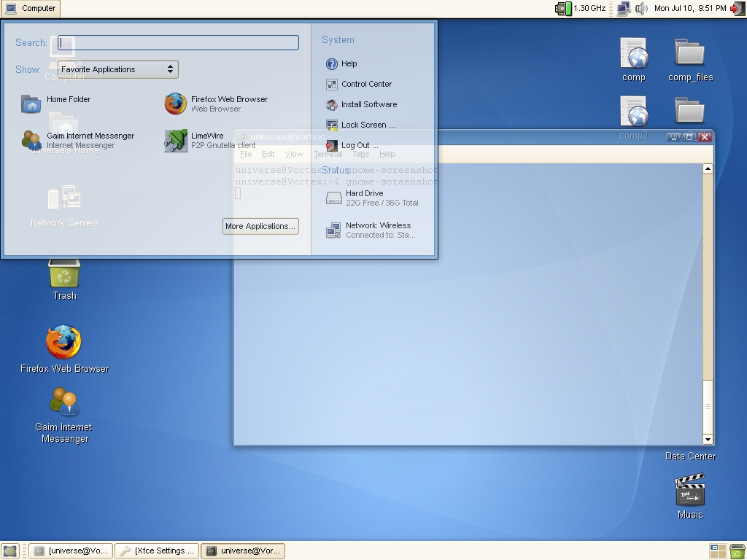Click the volume speaker icon
The height and width of the screenshot is (560, 747).
(x=641, y=8)
